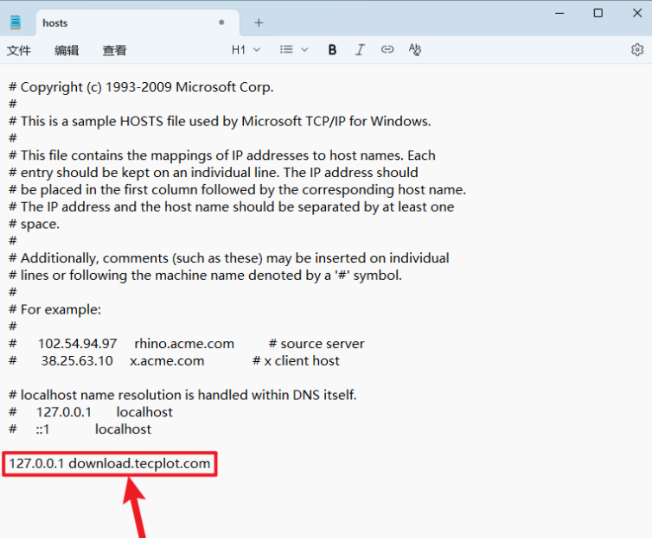Open the 查看 (View) menu
Viewport: 652px width, 538px height.
tap(114, 50)
